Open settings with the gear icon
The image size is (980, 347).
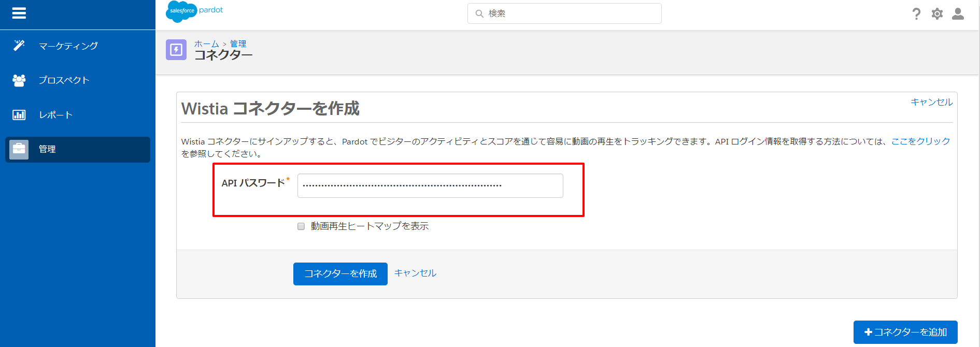click(x=937, y=14)
